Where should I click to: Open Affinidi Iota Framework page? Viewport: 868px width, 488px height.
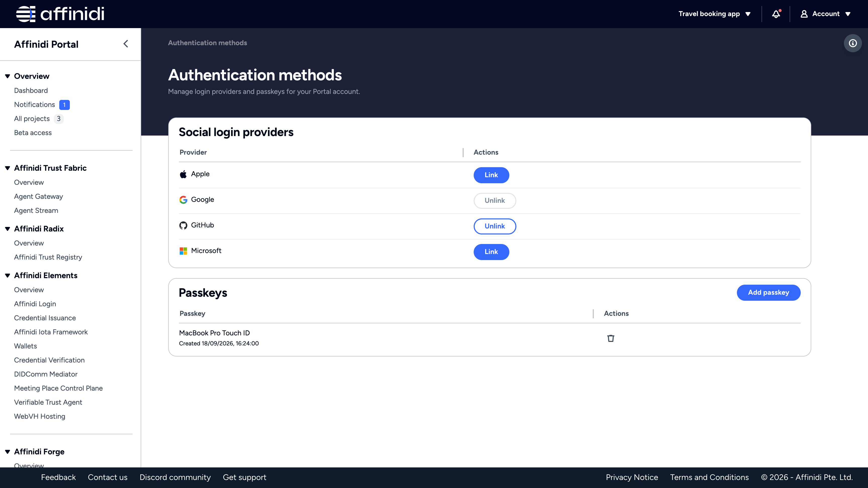(51, 332)
